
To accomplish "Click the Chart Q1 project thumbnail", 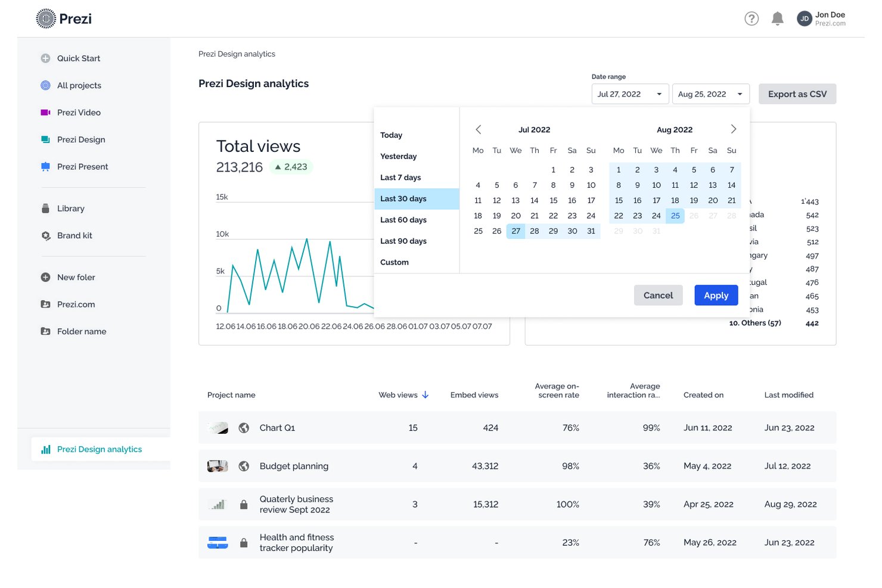I will pos(218,428).
